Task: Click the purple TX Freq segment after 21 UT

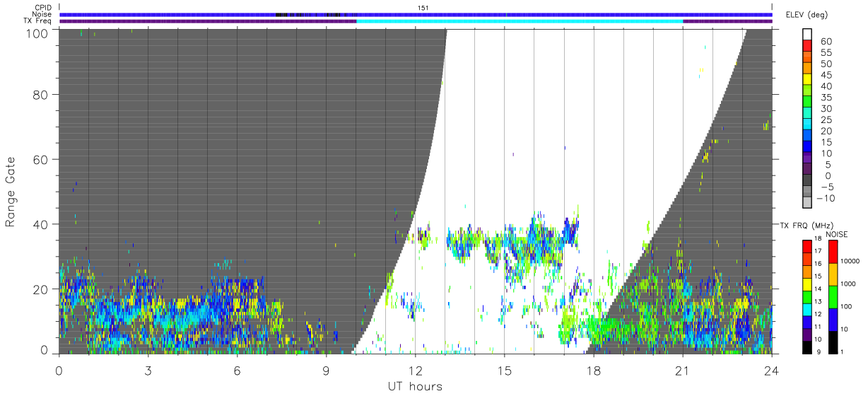Action: click(727, 21)
